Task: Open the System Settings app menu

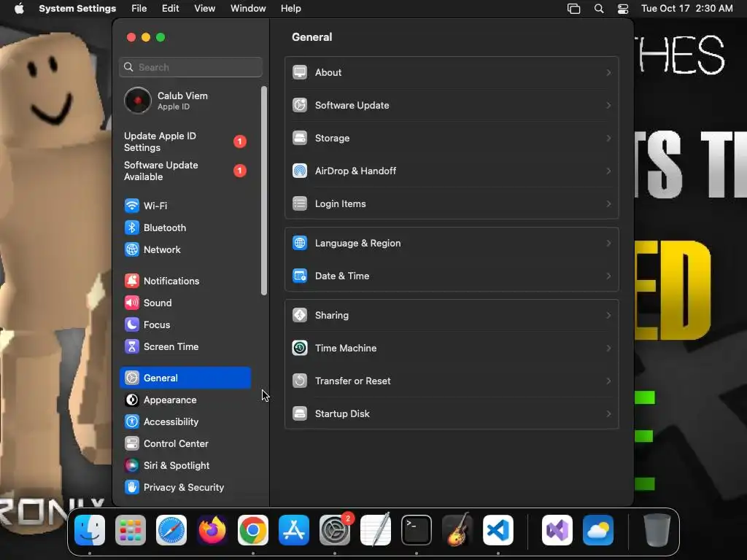Action: point(77,9)
